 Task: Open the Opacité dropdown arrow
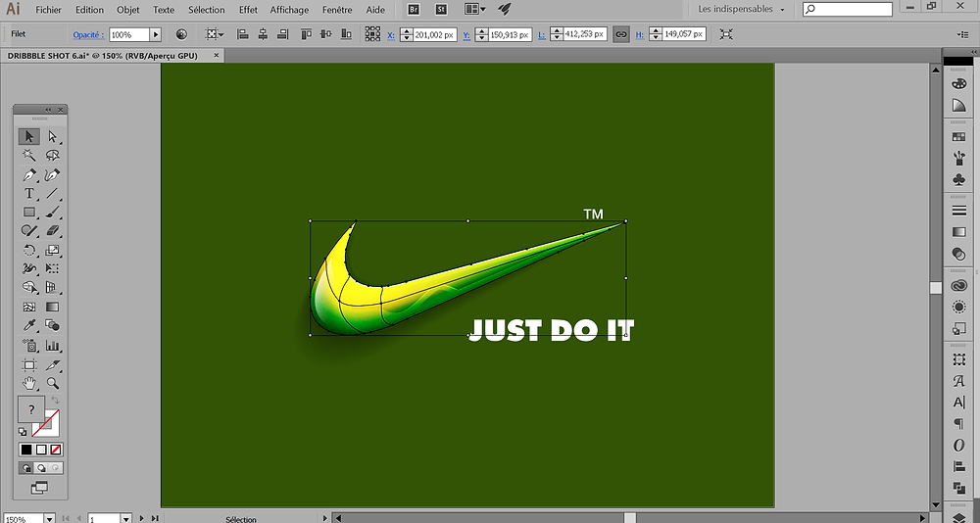click(156, 35)
